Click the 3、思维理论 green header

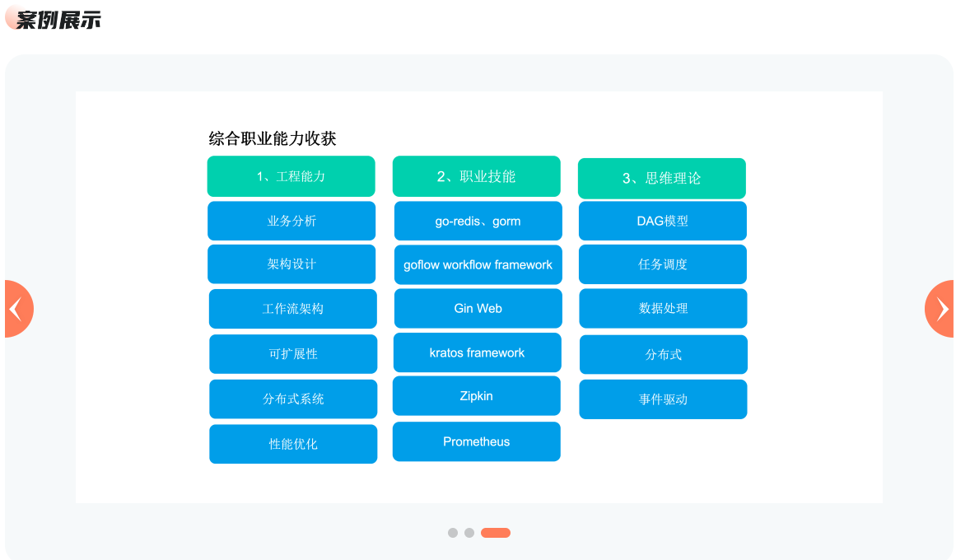661,179
